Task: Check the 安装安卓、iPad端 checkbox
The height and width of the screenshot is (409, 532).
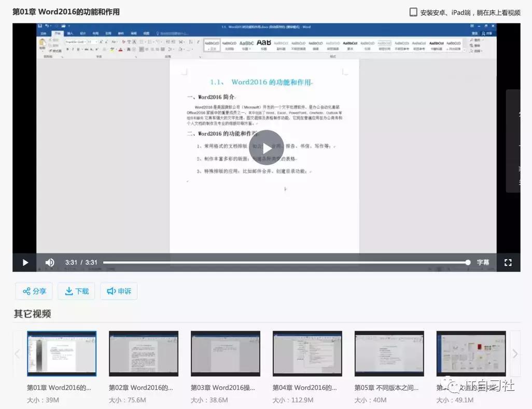Action: [412, 12]
